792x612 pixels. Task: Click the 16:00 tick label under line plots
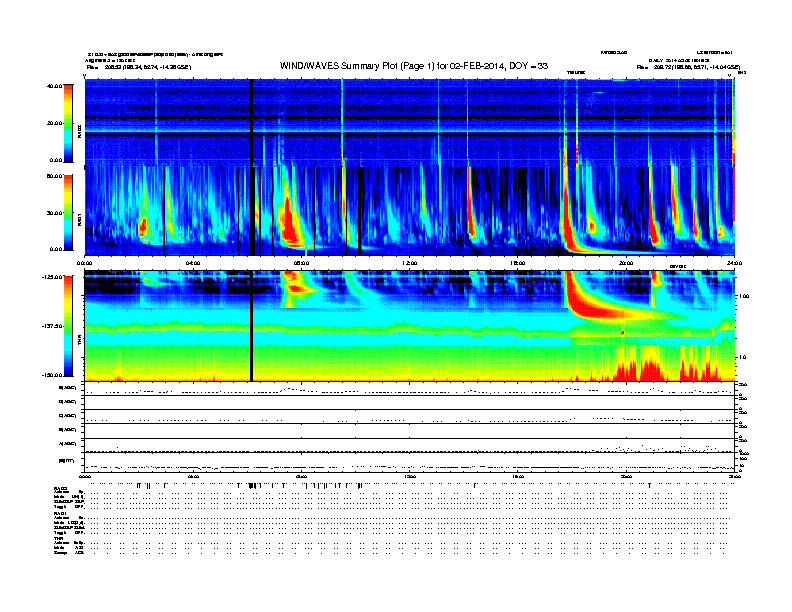pos(518,476)
